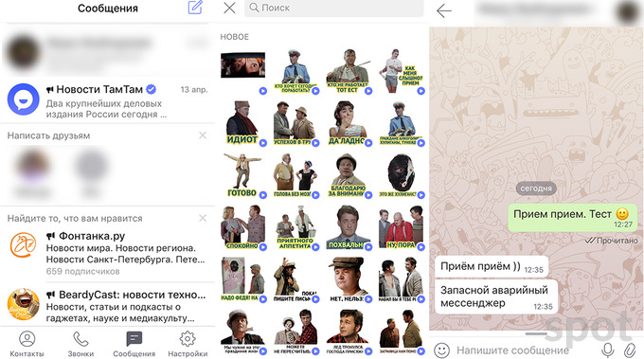This screenshot has width=644, height=359.
Task: Choose the ГОТОВО dancing sticker
Action: pyautogui.click(x=242, y=175)
